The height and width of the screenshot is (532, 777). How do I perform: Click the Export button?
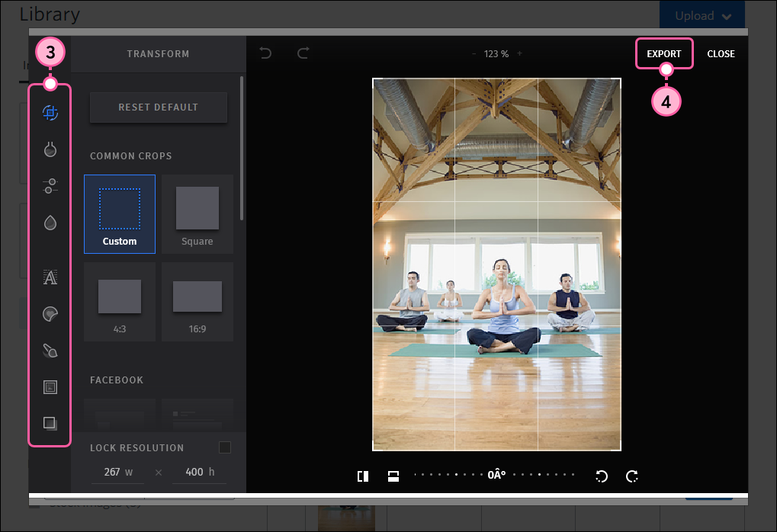[664, 53]
